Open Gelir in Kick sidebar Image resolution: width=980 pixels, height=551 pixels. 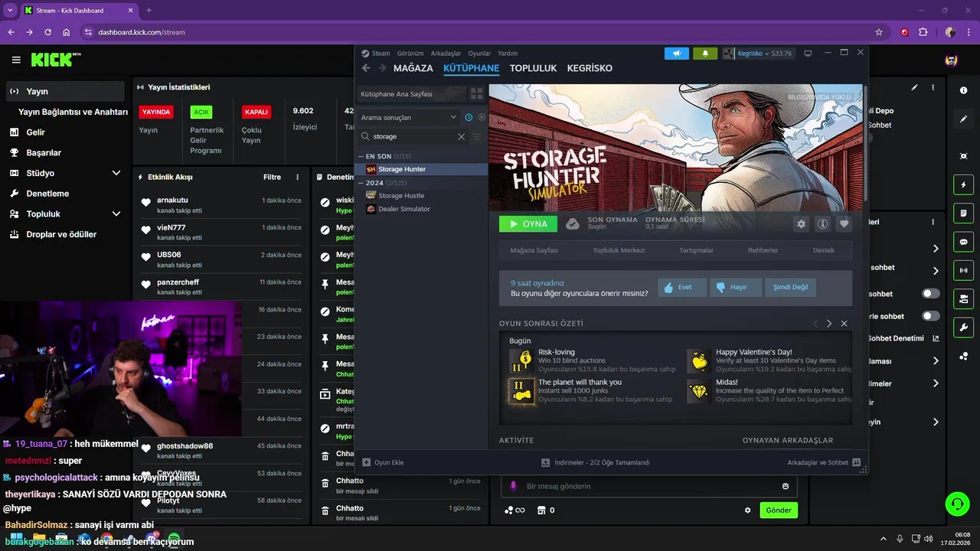[35, 132]
